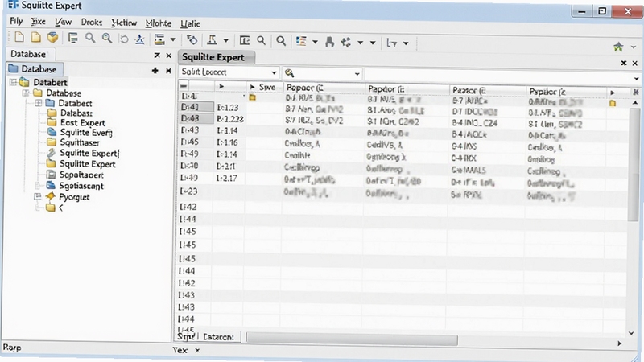Close the Yex status item
This screenshot has width=644, height=362.
point(197,350)
